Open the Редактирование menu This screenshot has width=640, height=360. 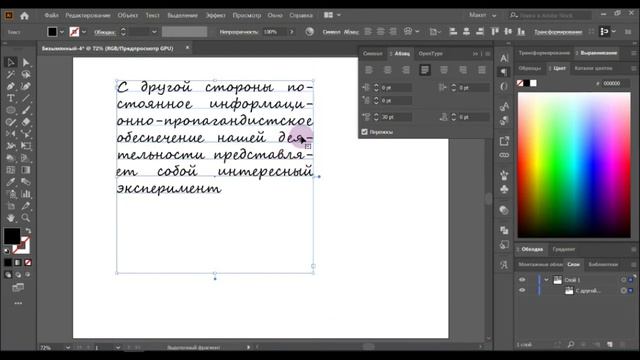(88, 15)
